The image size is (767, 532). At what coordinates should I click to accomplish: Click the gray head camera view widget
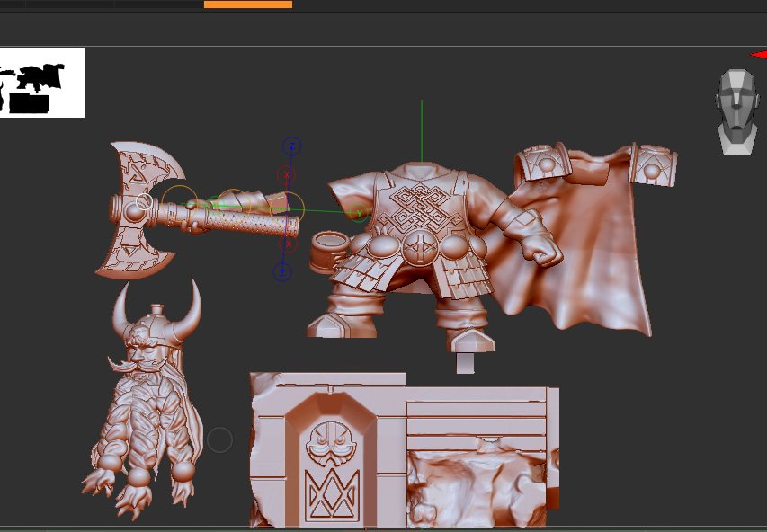[x=737, y=112]
